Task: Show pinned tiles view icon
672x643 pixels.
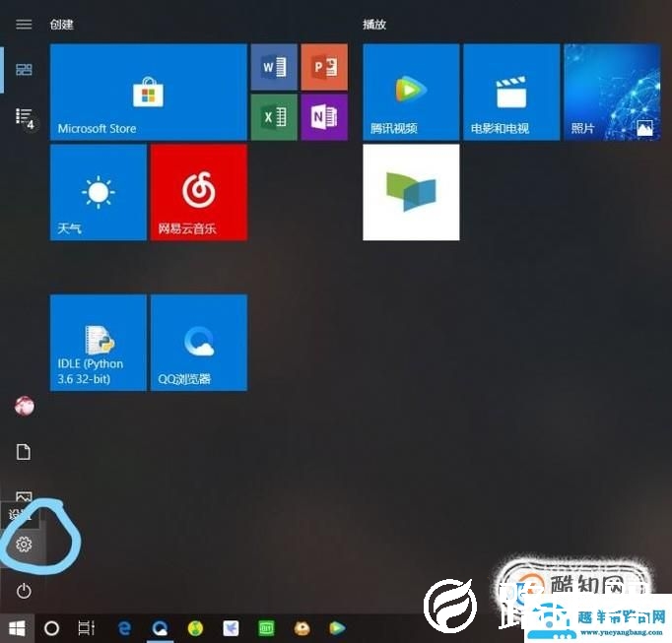Action: click(x=24, y=69)
